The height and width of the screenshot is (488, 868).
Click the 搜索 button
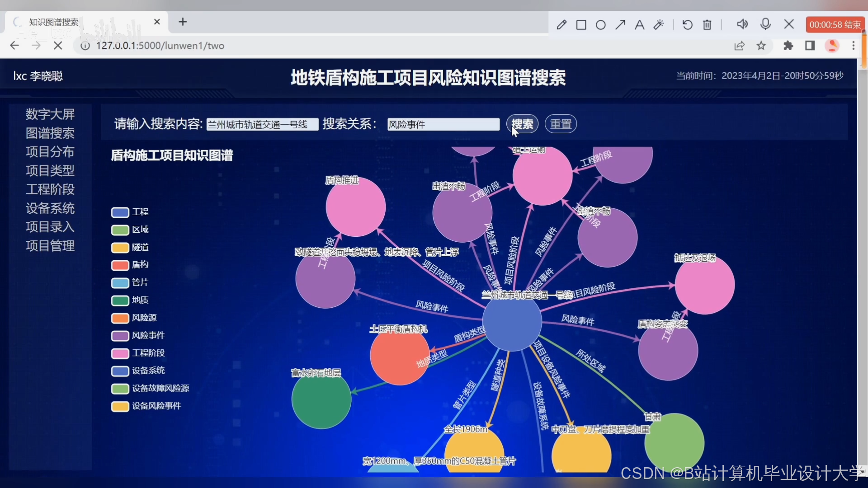pos(522,124)
